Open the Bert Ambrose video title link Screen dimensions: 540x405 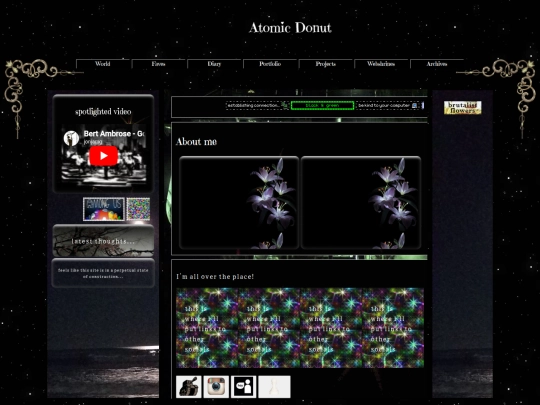[x=114, y=134]
